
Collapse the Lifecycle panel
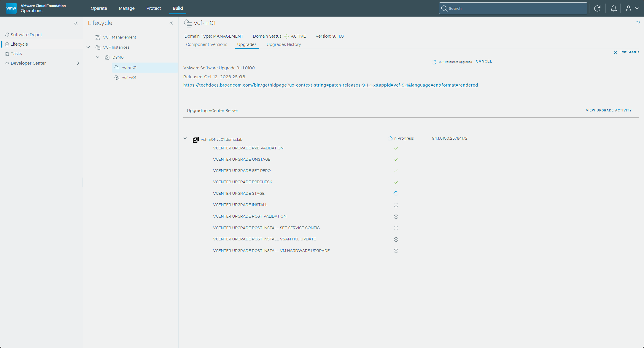click(x=171, y=23)
